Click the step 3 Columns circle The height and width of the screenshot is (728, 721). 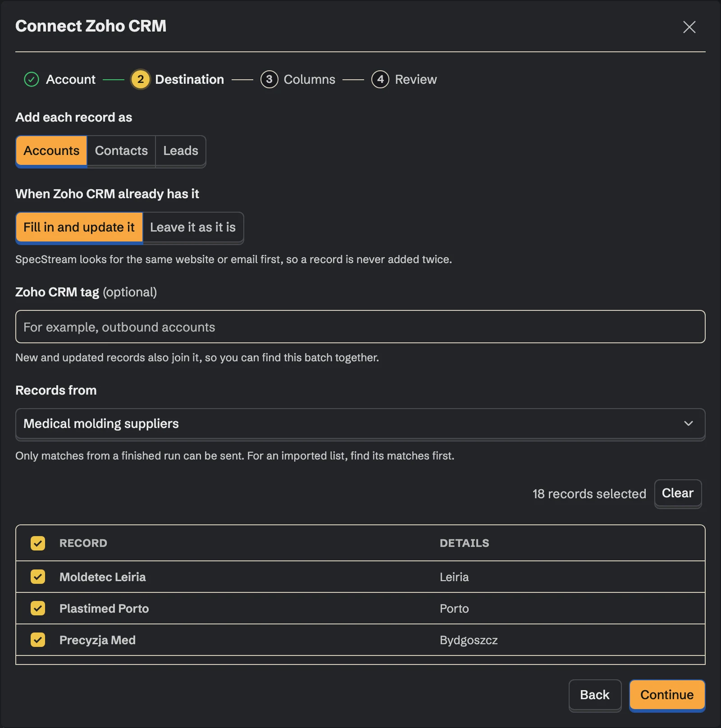coord(269,79)
